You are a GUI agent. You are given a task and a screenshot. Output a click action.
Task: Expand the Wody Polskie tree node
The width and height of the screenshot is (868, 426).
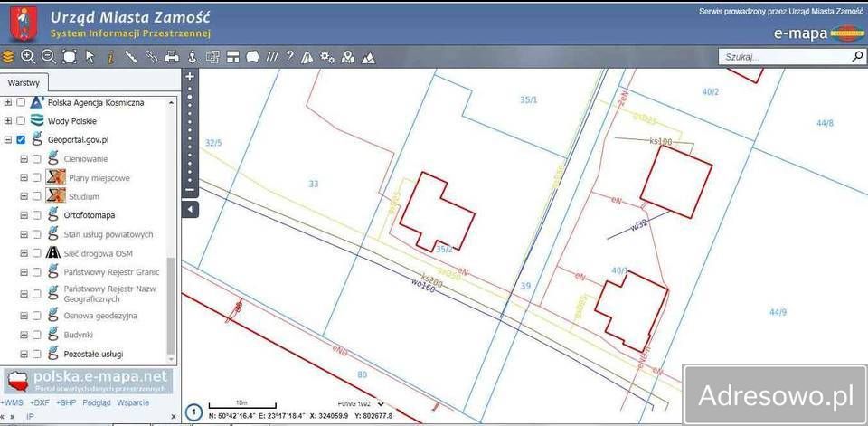coord(8,121)
